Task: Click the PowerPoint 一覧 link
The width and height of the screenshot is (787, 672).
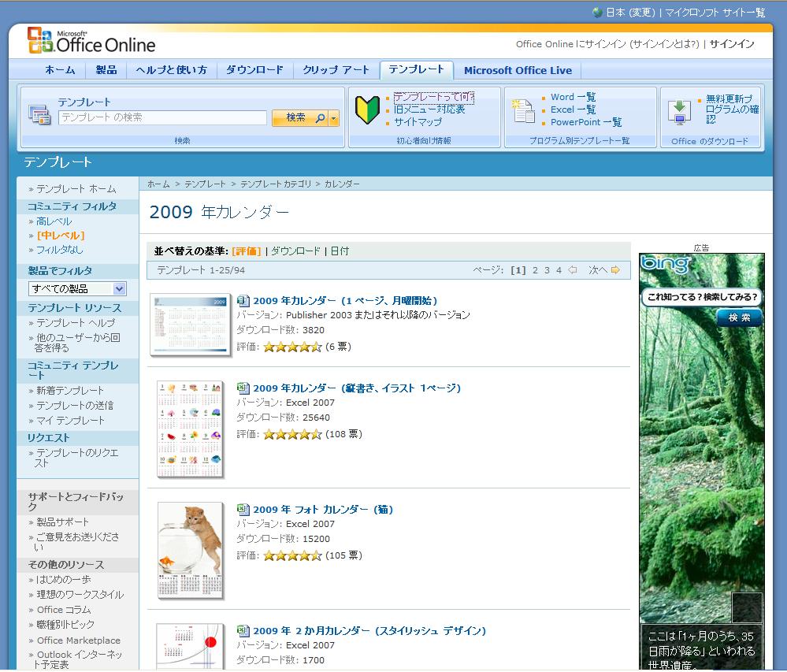Action: [x=586, y=122]
